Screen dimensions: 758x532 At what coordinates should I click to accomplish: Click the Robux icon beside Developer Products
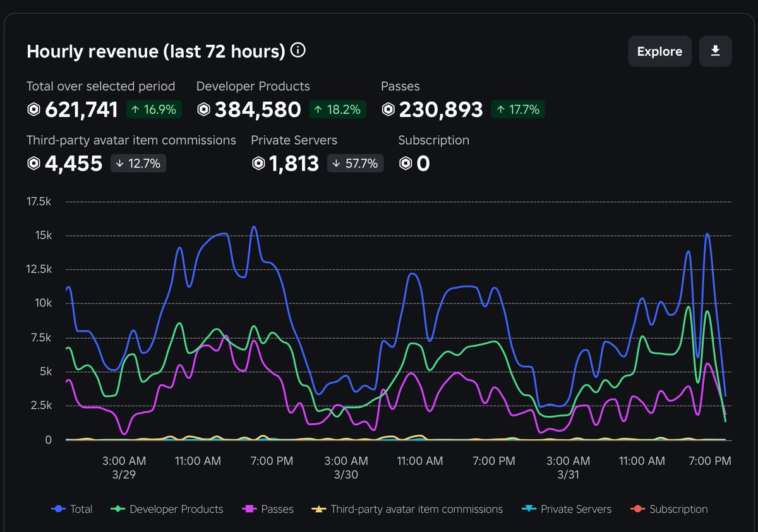coord(203,109)
